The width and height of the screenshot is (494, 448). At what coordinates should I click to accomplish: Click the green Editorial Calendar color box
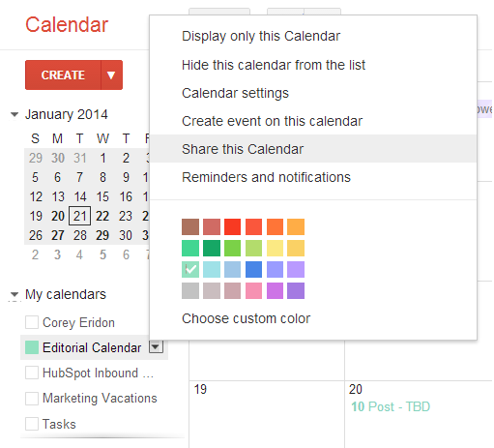(x=32, y=347)
